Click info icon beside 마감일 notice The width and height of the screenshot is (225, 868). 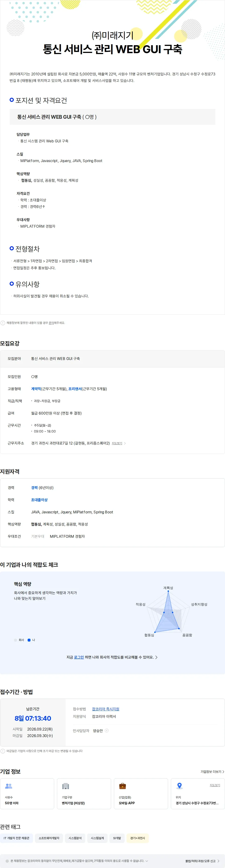[x=3, y=751]
